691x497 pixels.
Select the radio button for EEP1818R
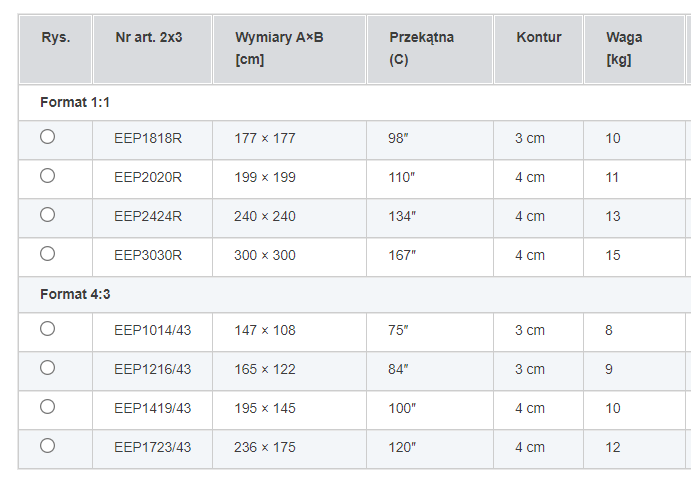47,137
